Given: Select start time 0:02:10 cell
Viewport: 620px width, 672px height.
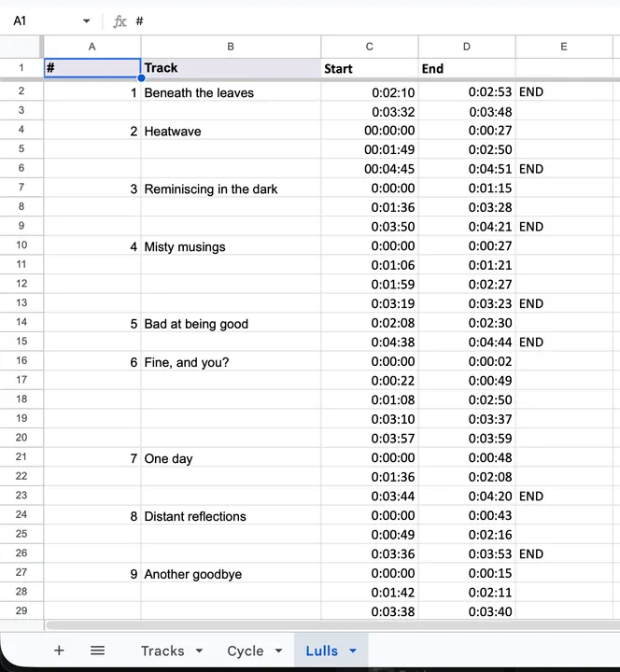Looking at the screenshot, I should coord(370,92).
